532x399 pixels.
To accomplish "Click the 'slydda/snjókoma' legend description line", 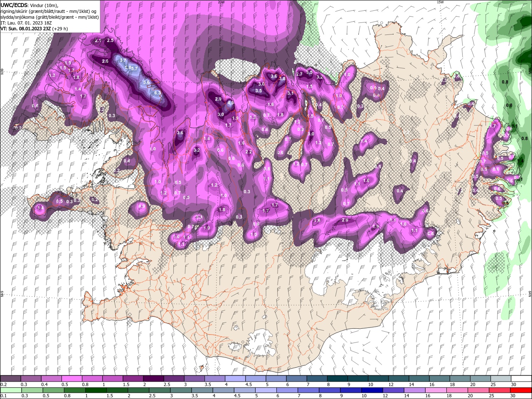I will click(x=50, y=17).
